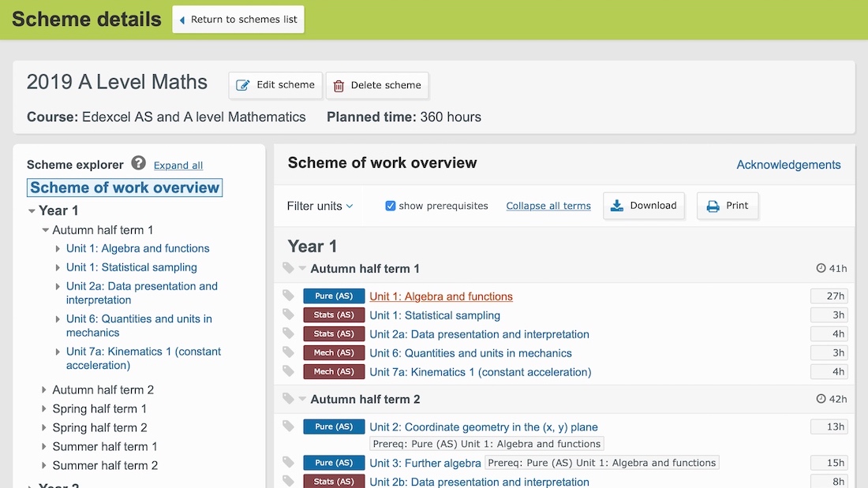Screen dimensions: 868x488
Task: Click the clock icon showing 41h
Action: tap(823, 268)
